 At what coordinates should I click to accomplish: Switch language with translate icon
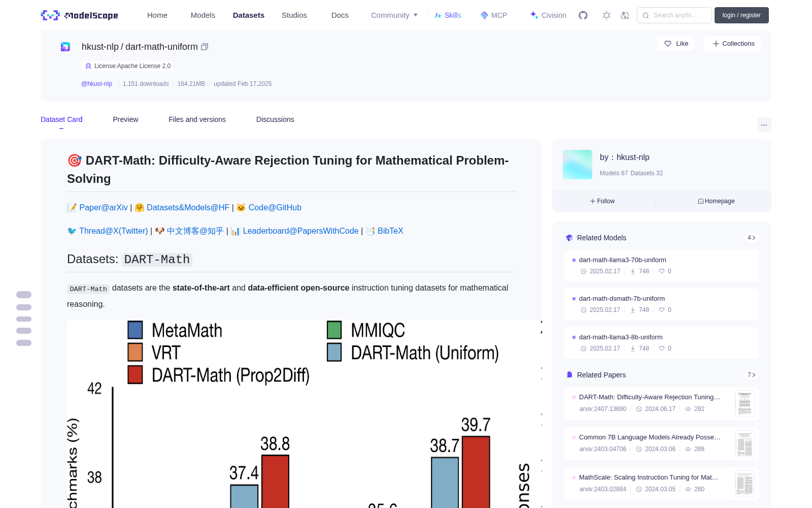[625, 15]
